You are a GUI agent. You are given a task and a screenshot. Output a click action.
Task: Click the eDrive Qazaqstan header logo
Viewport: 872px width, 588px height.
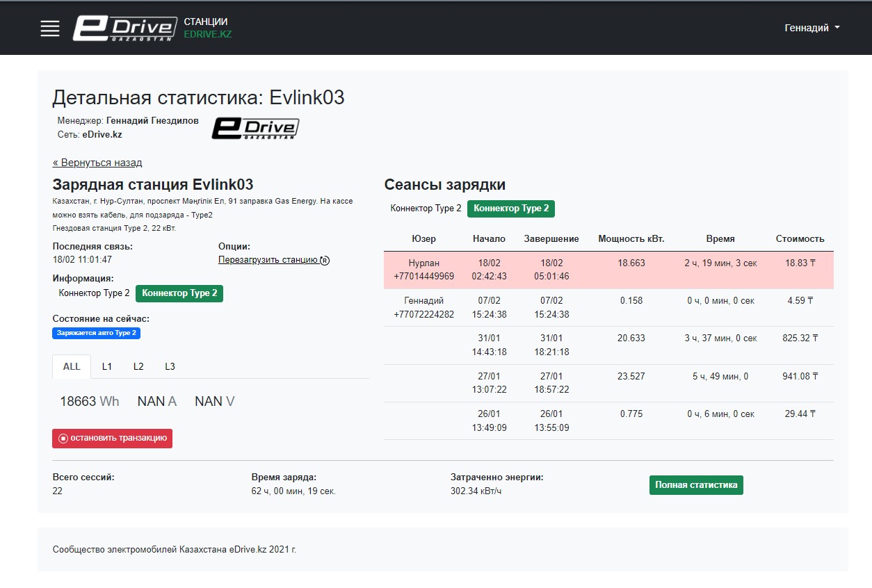(125, 28)
